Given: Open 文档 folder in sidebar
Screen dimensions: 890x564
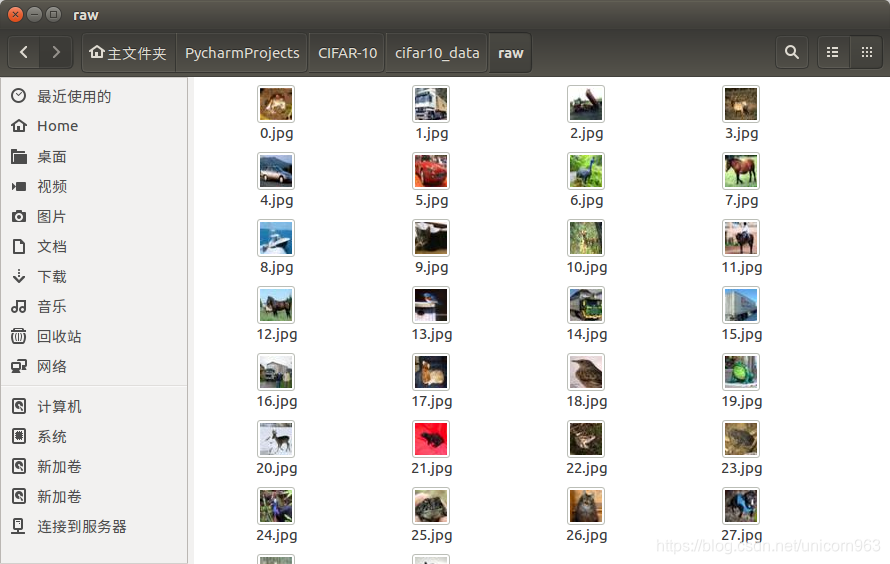Looking at the screenshot, I should [94, 246].
